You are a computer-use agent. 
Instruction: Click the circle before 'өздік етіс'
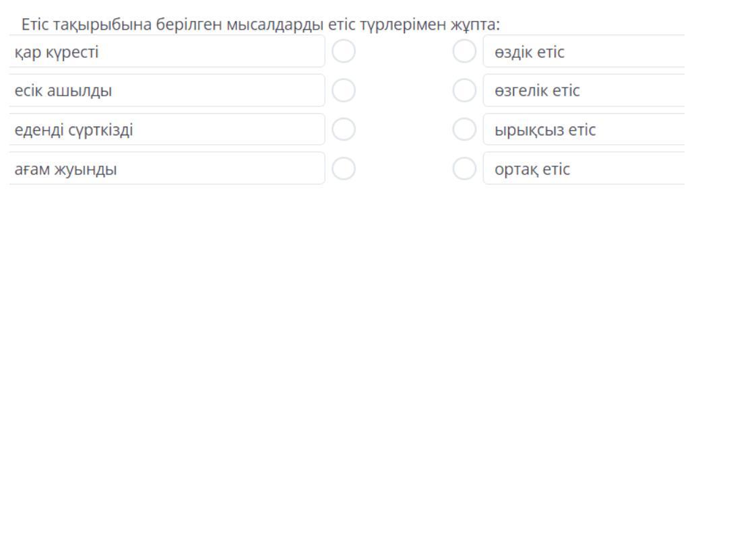(464, 52)
